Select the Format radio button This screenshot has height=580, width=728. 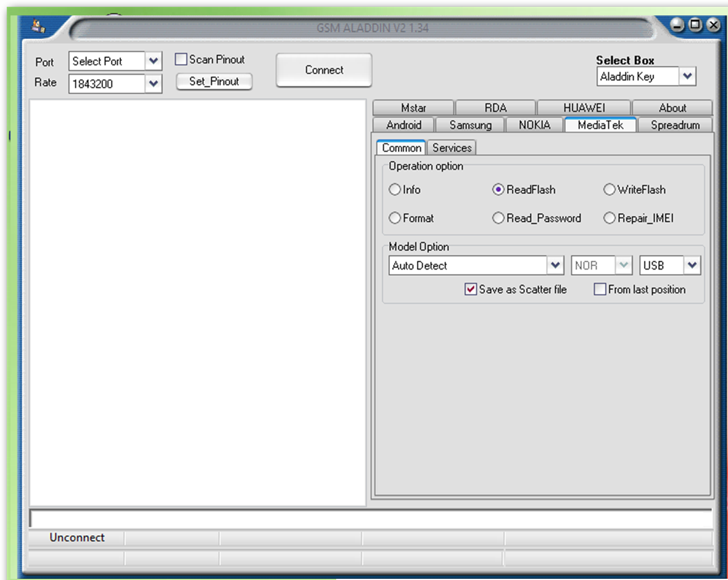tap(395, 218)
